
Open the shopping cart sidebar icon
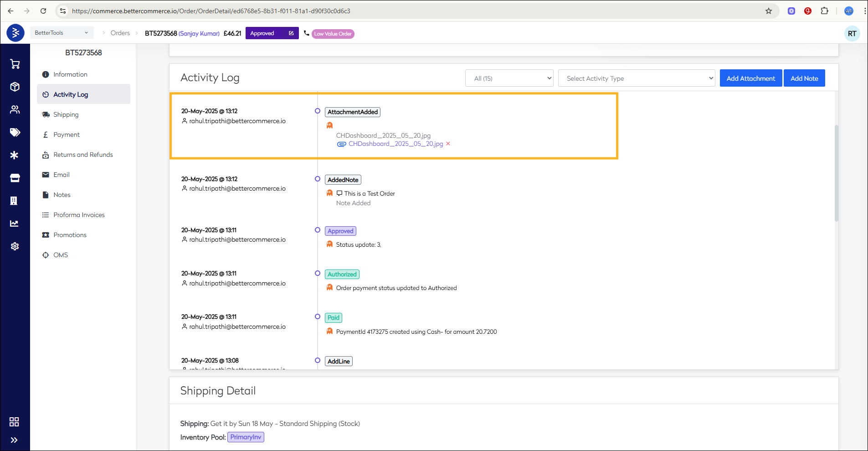click(x=15, y=64)
